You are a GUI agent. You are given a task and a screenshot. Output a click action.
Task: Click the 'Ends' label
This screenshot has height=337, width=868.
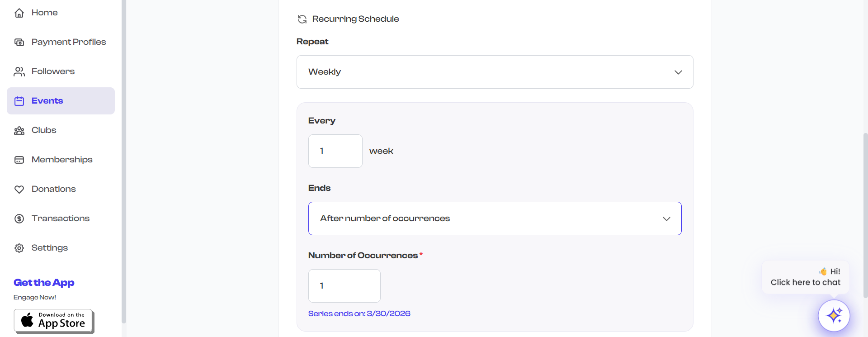pyautogui.click(x=319, y=188)
